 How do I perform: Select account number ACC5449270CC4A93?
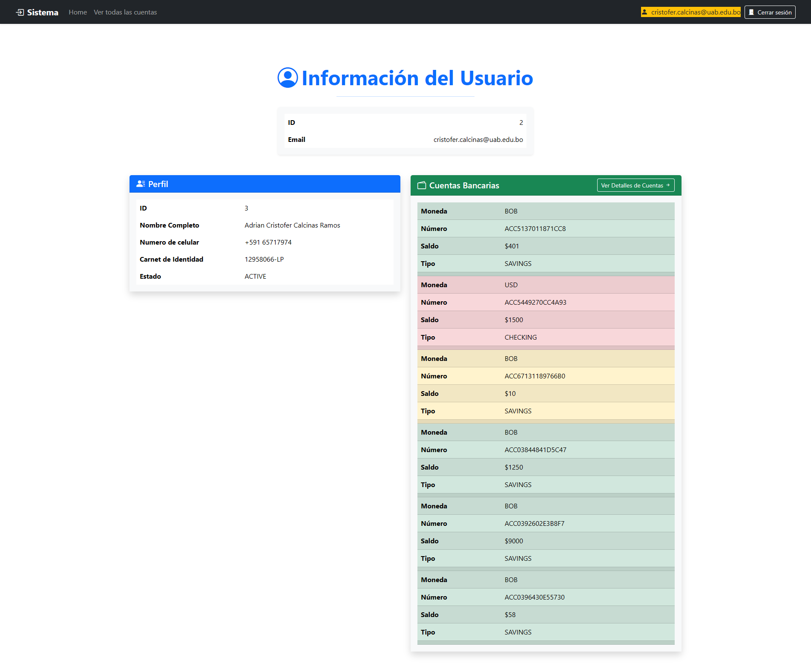[x=536, y=302]
